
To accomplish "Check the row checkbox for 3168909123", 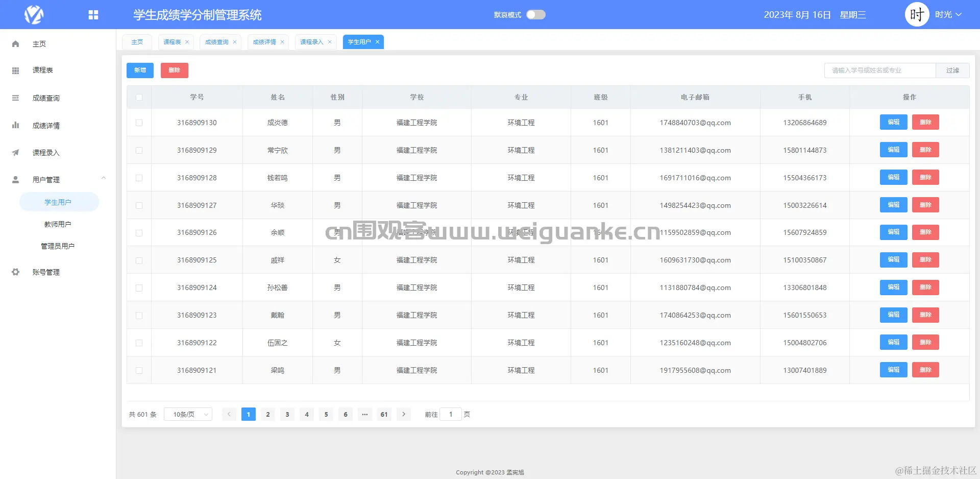I will [139, 316].
